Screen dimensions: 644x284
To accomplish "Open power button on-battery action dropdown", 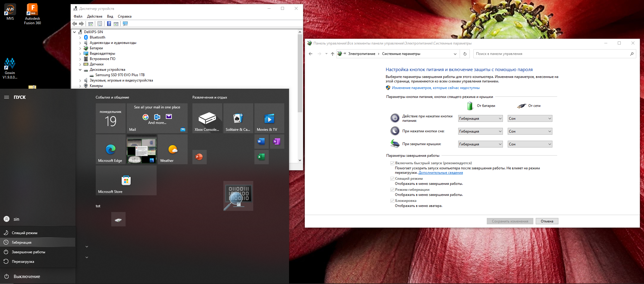I will pos(480,119).
